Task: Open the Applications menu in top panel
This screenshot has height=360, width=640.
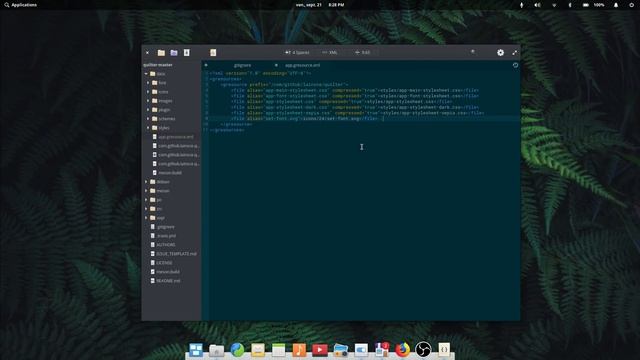Action: tap(20, 5)
